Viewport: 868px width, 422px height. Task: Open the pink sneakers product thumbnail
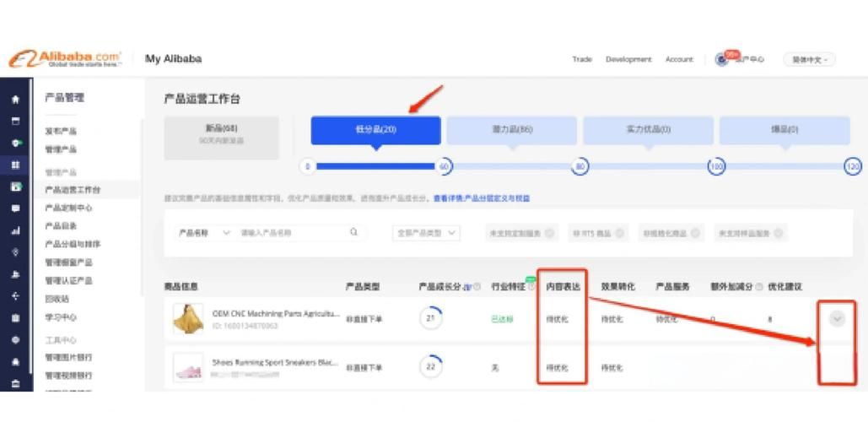pos(188,367)
